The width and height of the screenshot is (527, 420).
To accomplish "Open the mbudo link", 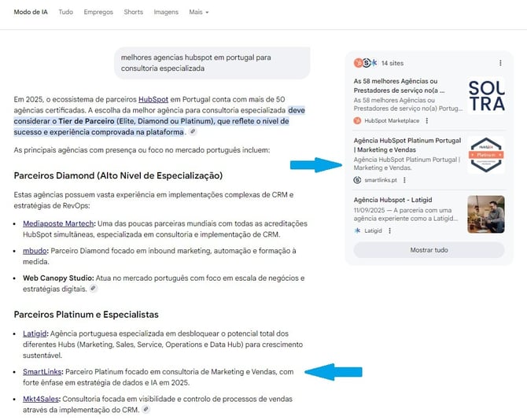I will (35, 251).
